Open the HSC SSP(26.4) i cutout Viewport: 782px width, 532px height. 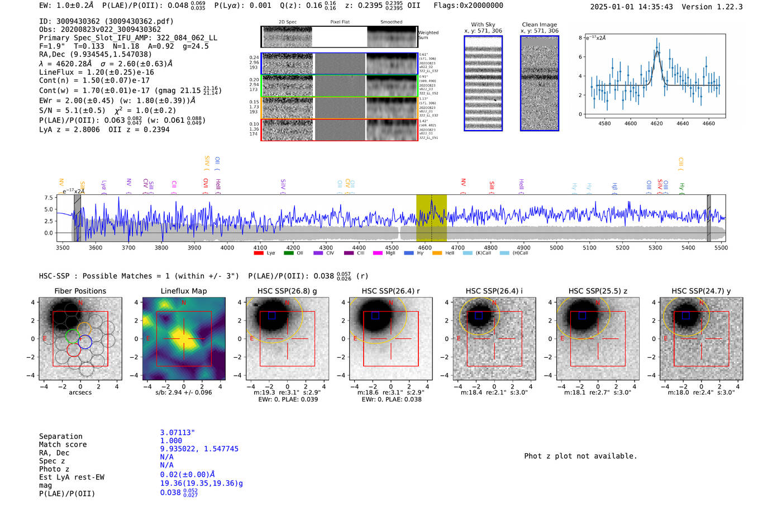tap(494, 338)
